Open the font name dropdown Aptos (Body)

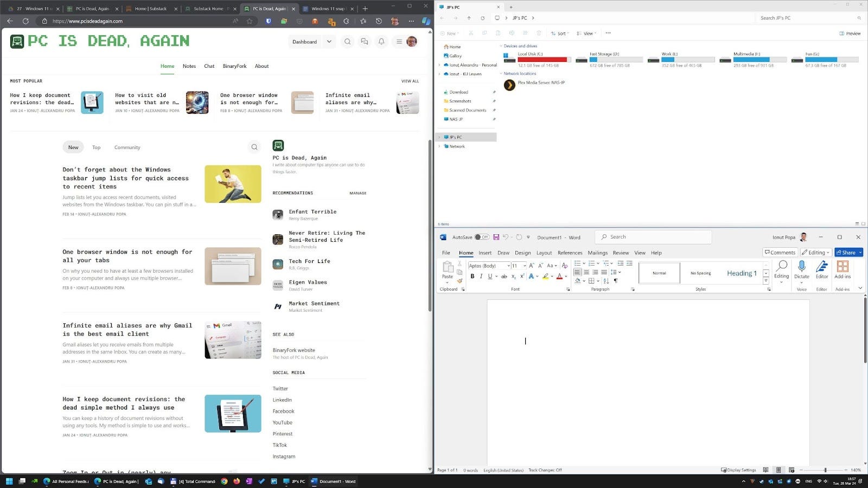point(509,266)
